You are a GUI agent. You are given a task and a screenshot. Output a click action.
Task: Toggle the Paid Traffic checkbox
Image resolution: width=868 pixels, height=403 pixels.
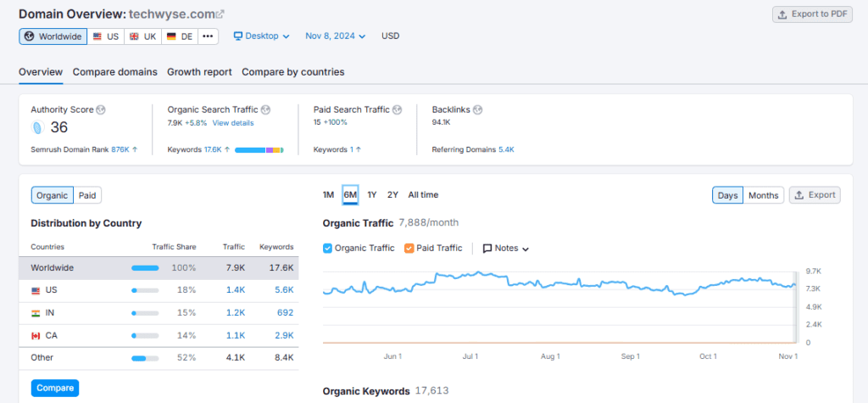point(409,249)
